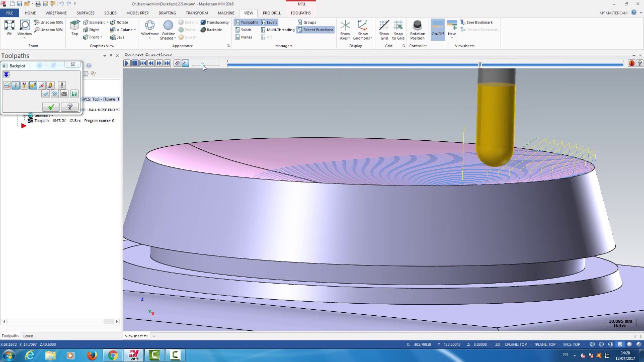Open the FILE menu

(10, 13)
